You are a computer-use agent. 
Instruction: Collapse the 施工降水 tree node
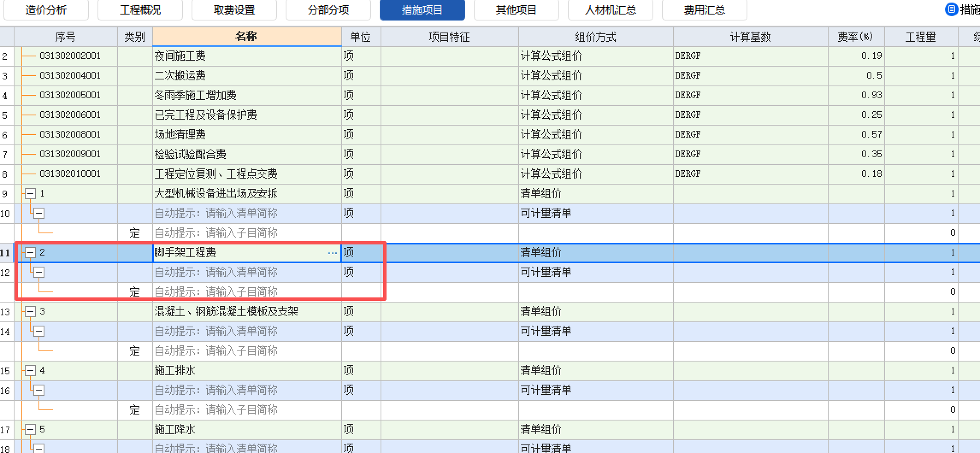(x=30, y=429)
